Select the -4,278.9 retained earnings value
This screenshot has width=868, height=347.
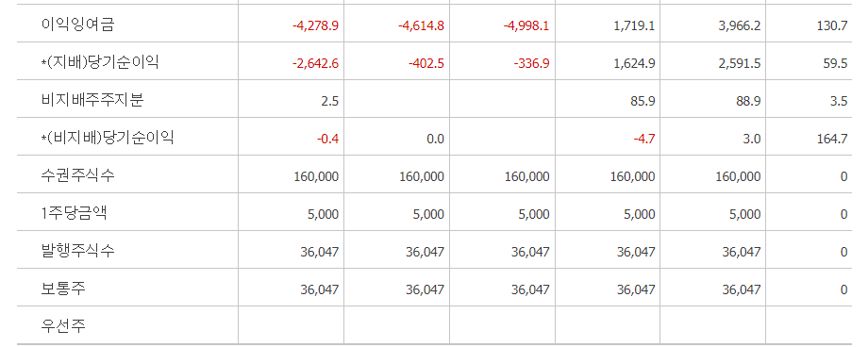[x=315, y=25]
